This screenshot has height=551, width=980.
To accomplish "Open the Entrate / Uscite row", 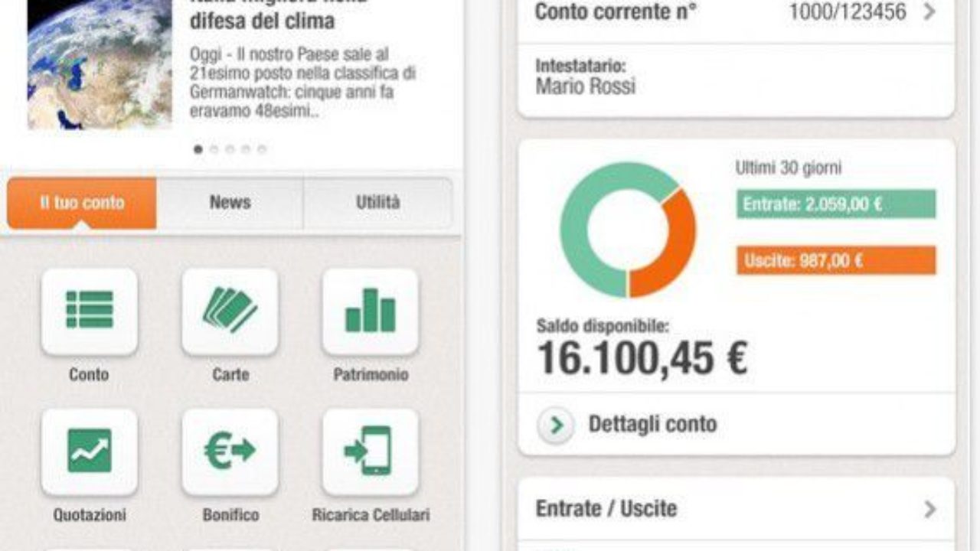I will (737, 509).
